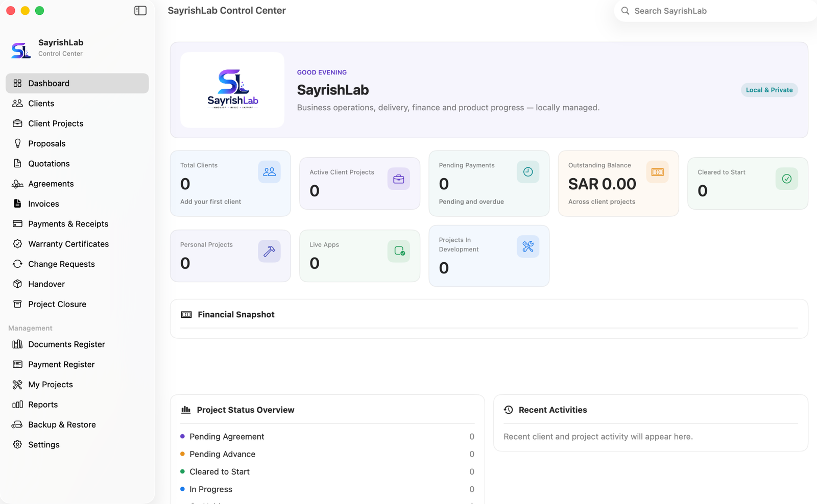The height and width of the screenshot is (504, 817).
Task: Click the Pending Agreement status row
Action: [x=327, y=437]
